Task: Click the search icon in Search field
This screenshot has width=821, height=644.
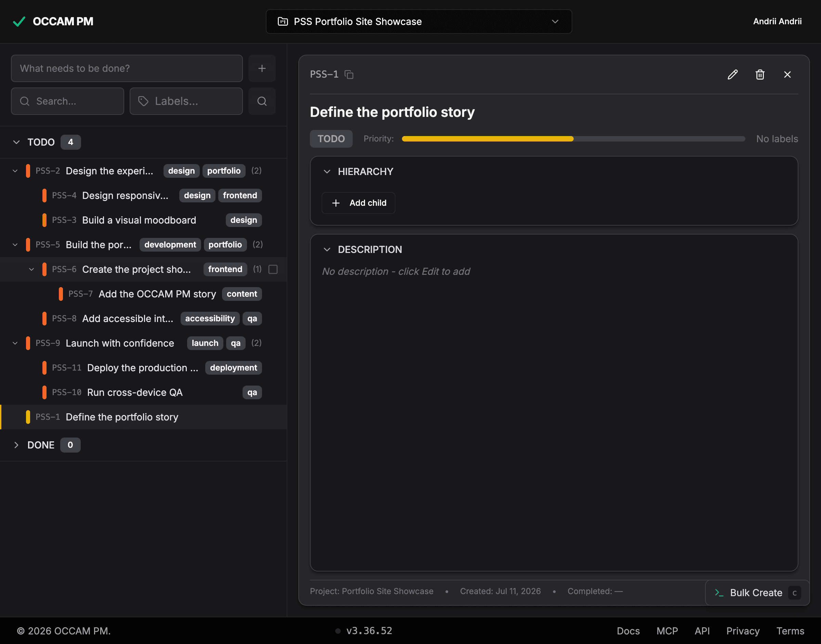Action: click(x=25, y=101)
